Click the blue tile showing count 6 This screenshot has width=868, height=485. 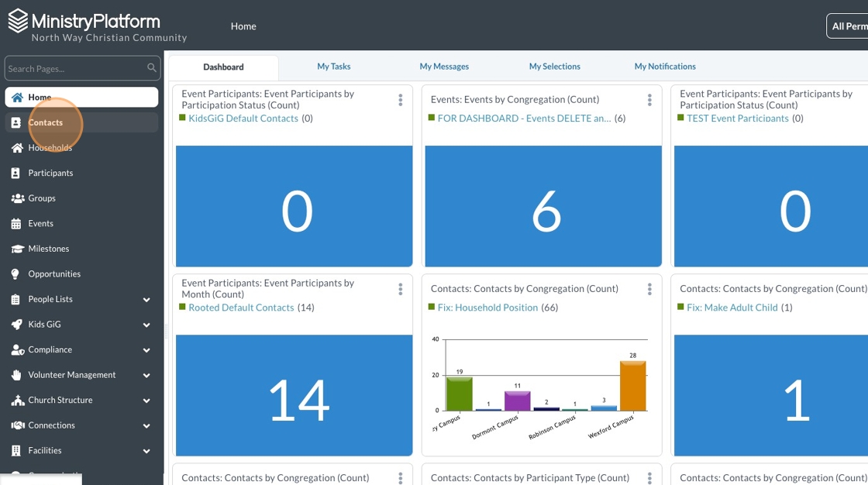tap(543, 206)
